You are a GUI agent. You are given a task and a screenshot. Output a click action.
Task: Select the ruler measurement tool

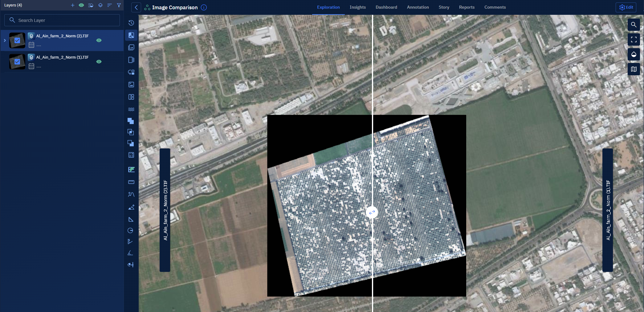(x=131, y=182)
